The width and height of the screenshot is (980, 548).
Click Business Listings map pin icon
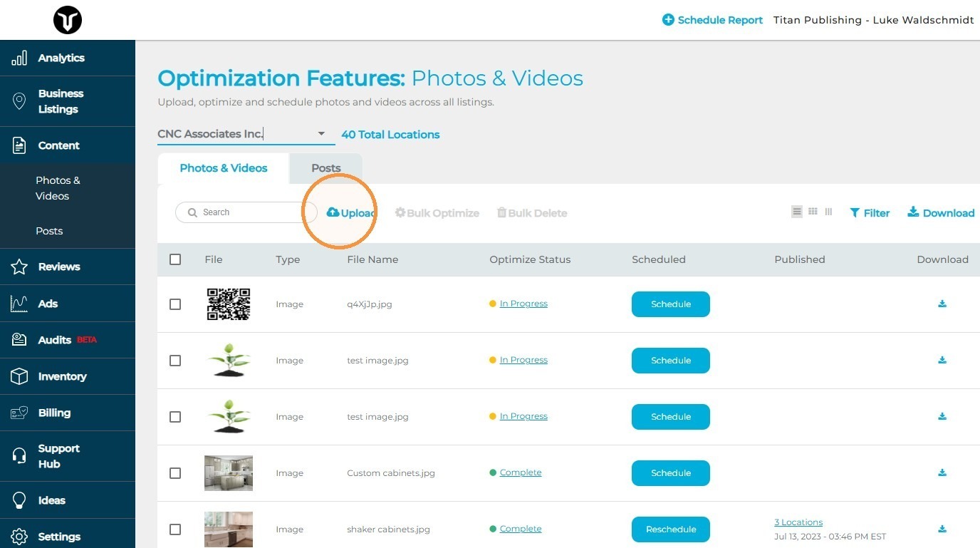pyautogui.click(x=19, y=101)
